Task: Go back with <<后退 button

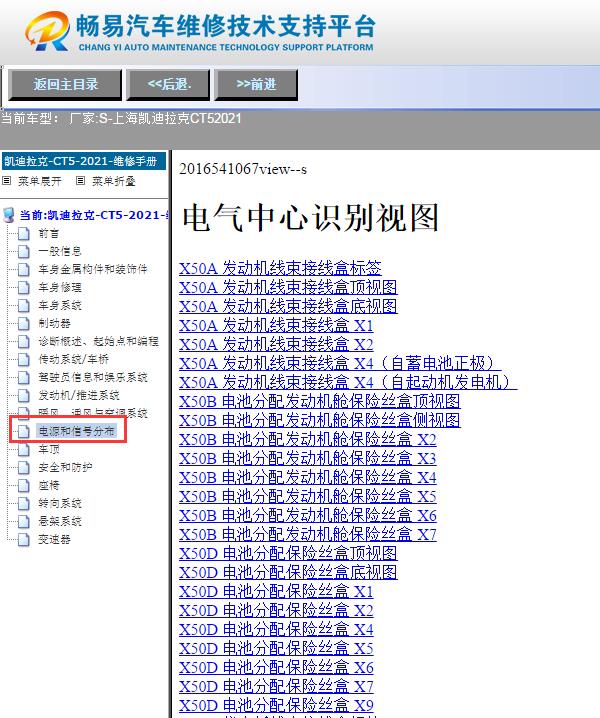Action: pos(168,85)
